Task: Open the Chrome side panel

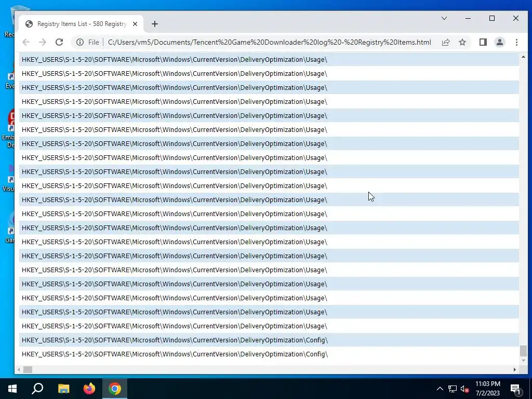Action: coord(483,42)
